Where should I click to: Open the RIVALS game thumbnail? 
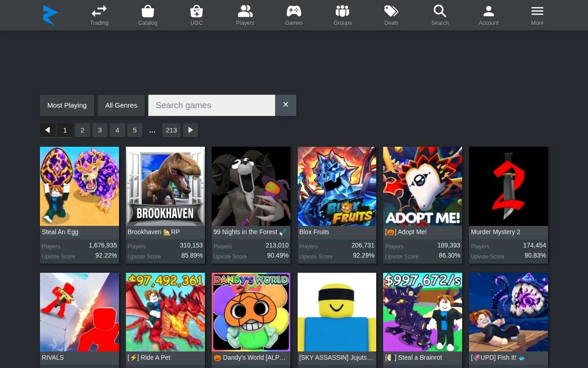click(x=79, y=312)
